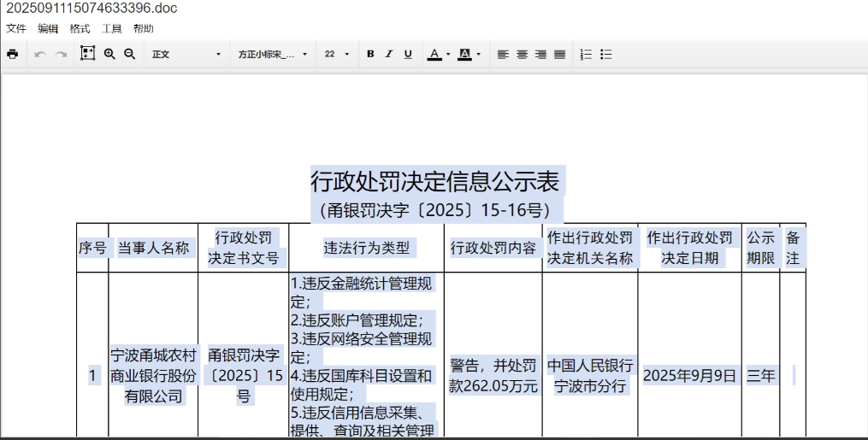The width and height of the screenshot is (868, 440).
Task: Open the 格式 menu
Action: [80, 29]
